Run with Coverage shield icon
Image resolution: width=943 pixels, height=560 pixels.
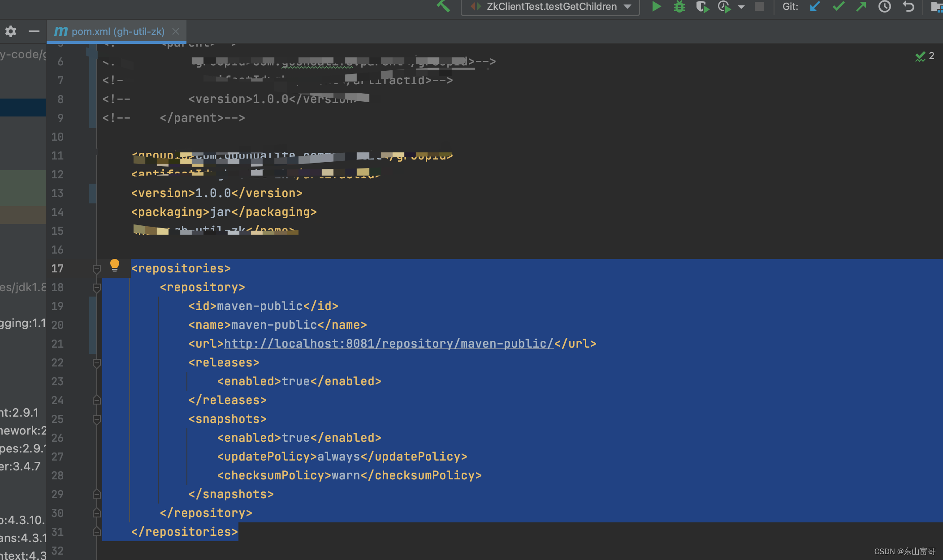click(x=702, y=7)
